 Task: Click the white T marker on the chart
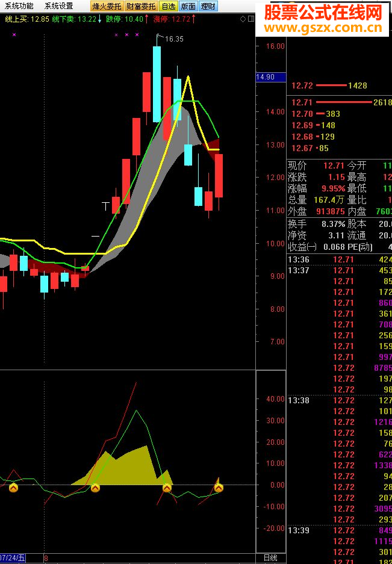point(105,206)
